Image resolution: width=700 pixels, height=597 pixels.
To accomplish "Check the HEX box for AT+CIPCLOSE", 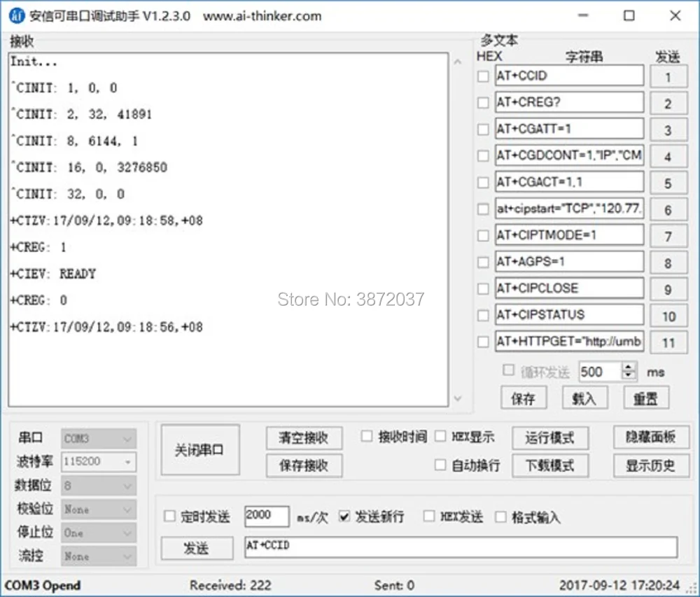I will [483, 288].
